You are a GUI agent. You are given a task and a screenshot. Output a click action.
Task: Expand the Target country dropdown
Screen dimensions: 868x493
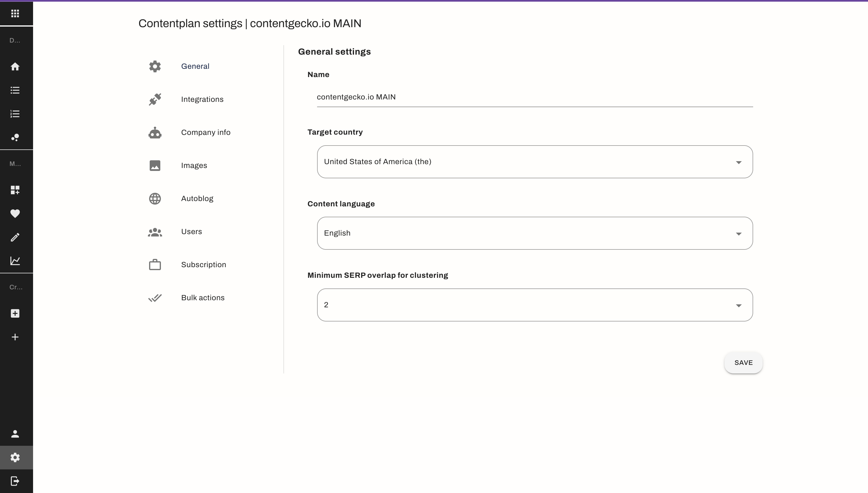tap(535, 162)
